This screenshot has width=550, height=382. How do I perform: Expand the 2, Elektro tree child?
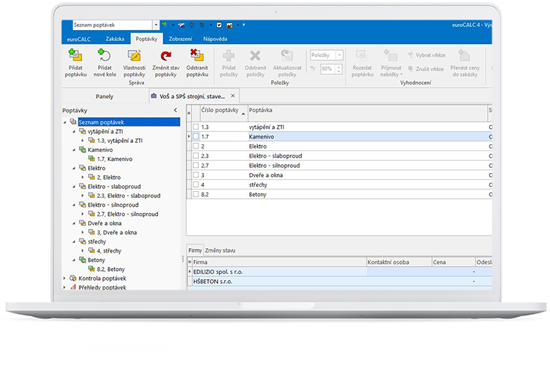point(83,177)
